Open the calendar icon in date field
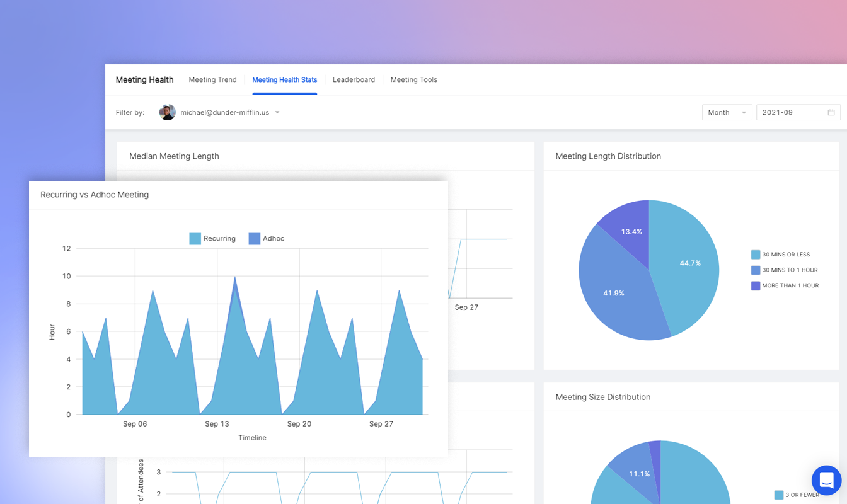This screenshot has width=847, height=504. (831, 112)
